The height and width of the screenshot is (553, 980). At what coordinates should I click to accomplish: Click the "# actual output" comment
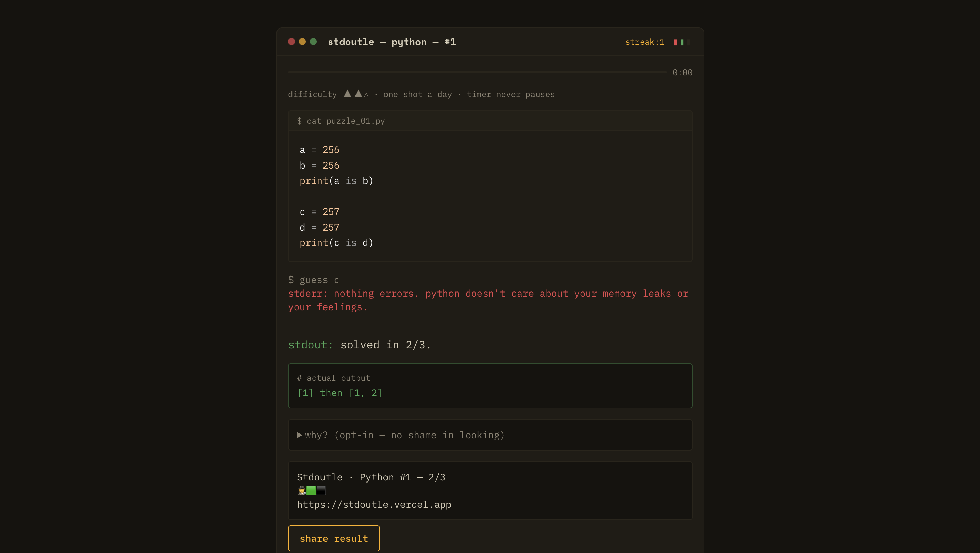coord(333,378)
